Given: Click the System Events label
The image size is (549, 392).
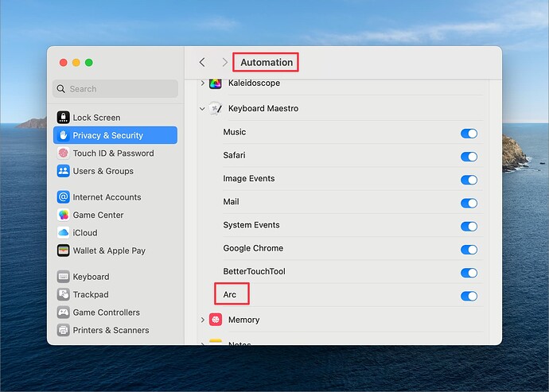Looking at the screenshot, I should click(x=251, y=225).
